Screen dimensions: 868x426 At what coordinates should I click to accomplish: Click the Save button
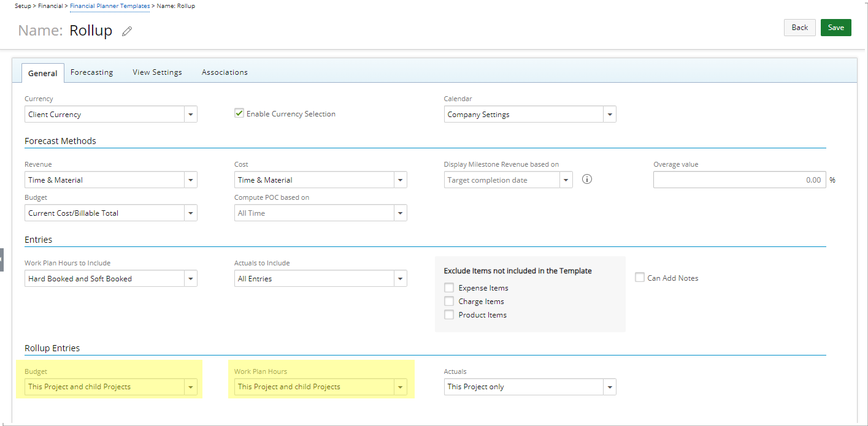836,28
